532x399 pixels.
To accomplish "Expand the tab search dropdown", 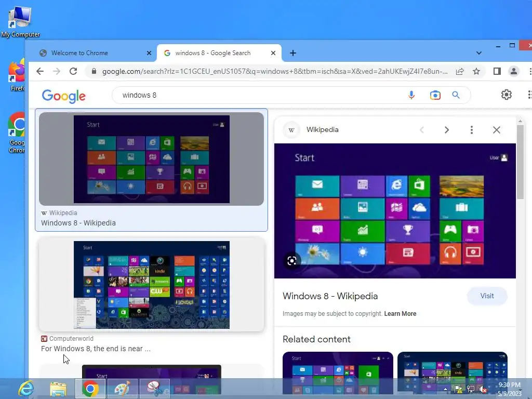I will tap(478, 53).
